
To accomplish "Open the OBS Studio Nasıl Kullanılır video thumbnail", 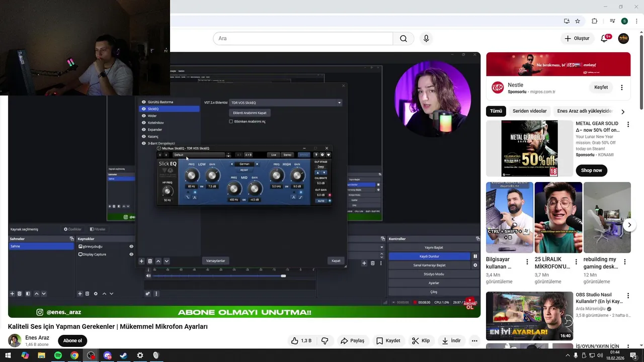I will [529, 316].
